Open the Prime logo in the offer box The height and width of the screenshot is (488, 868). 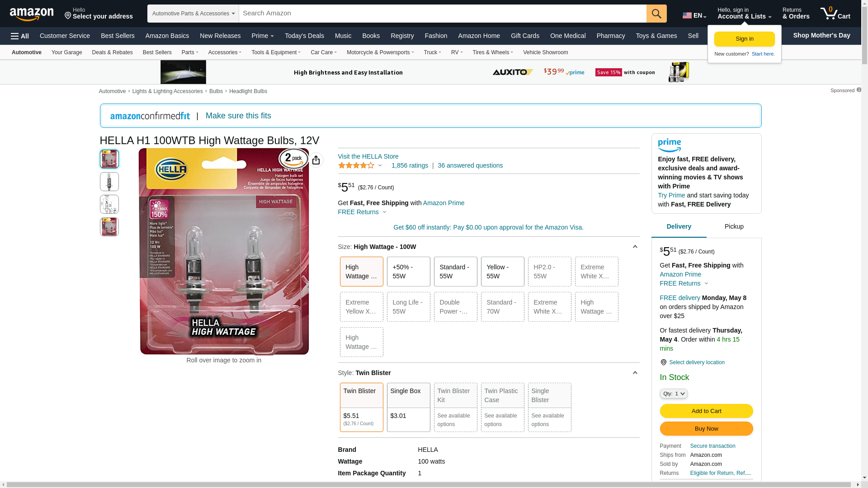pyautogui.click(x=670, y=145)
